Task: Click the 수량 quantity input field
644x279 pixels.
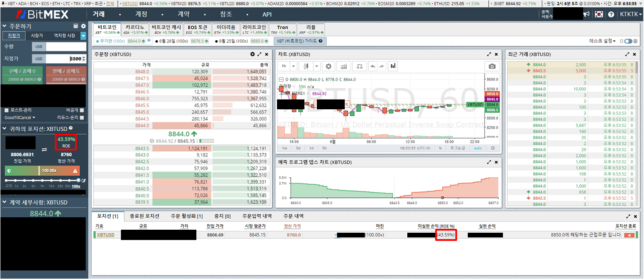Action: click(x=66, y=47)
